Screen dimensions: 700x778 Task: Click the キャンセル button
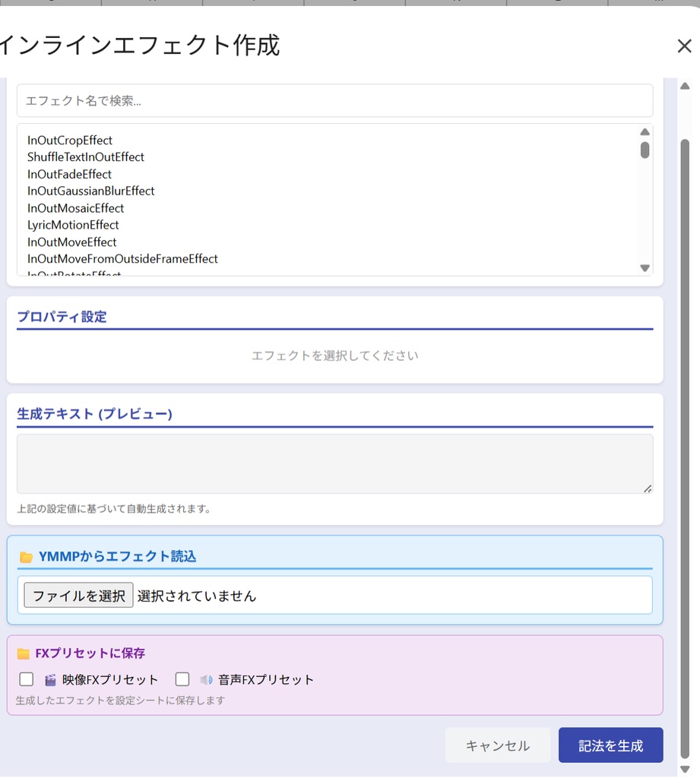(x=497, y=745)
